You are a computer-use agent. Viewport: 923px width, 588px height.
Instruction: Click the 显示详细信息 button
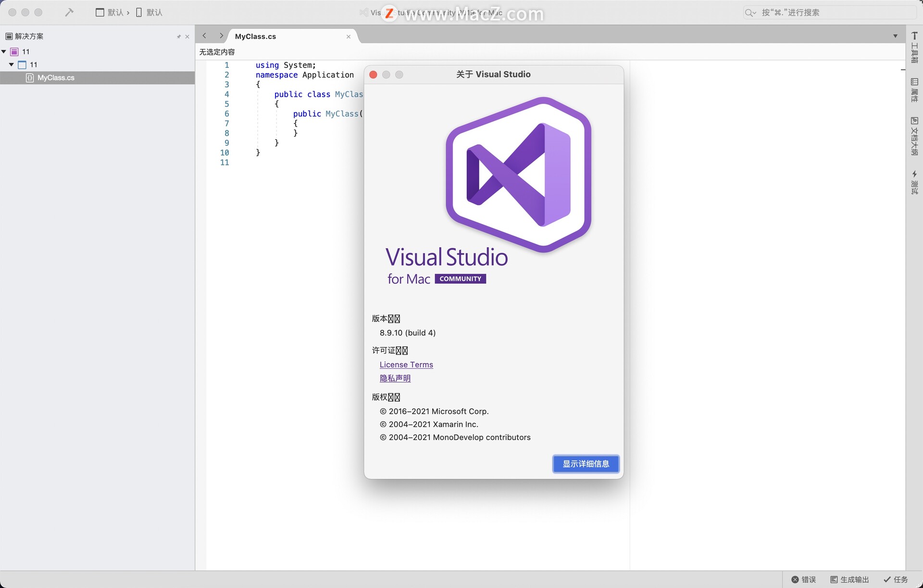(x=586, y=463)
